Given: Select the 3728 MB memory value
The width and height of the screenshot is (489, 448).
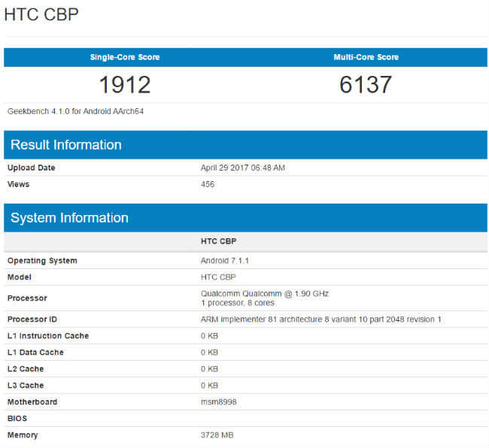Looking at the screenshot, I should click(x=217, y=435).
